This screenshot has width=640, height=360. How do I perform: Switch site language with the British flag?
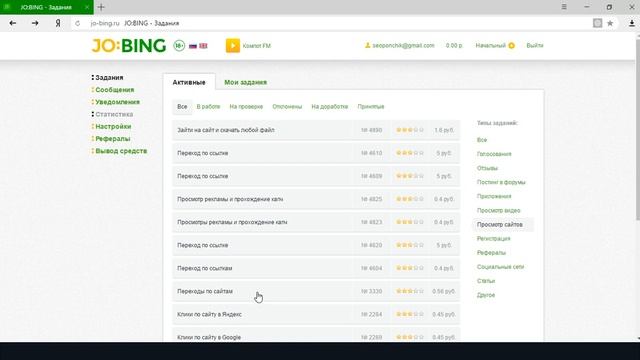(203, 46)
